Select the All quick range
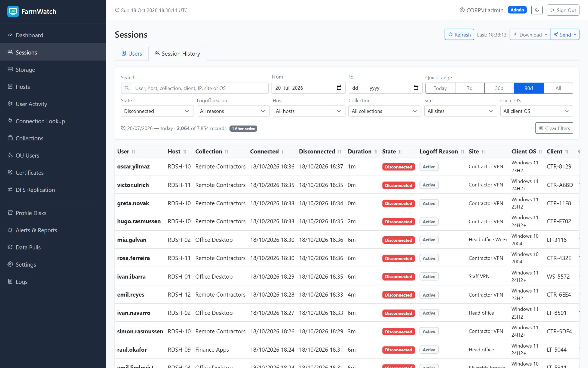 [558, 88]
